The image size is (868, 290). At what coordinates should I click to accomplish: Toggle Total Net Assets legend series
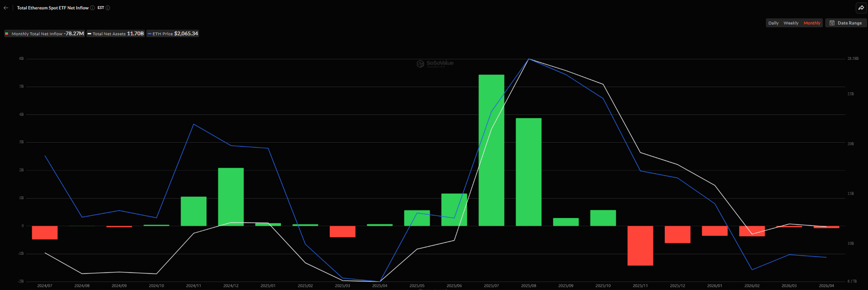click(x=115, y=34)
